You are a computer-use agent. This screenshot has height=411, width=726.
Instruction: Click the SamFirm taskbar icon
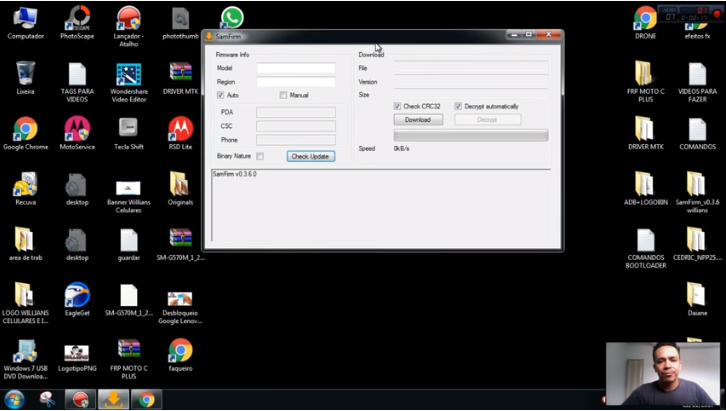point(111,399)
